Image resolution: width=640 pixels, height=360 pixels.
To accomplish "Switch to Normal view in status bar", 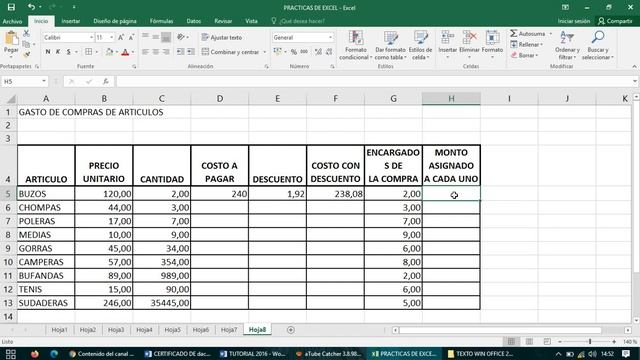I will 511,341.
